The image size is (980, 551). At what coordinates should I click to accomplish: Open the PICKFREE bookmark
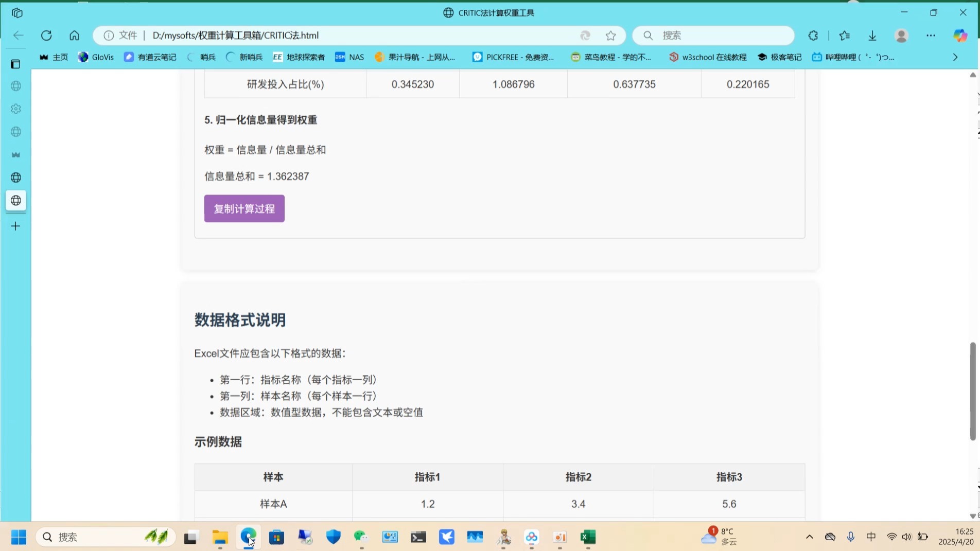513,57
